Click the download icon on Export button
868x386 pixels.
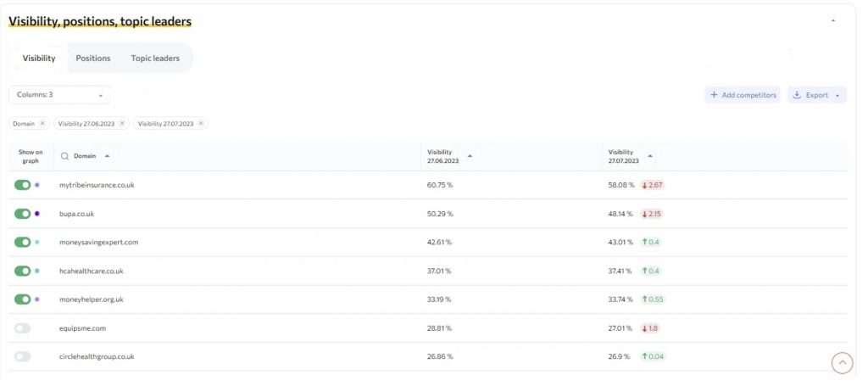(x=797, y=95)
